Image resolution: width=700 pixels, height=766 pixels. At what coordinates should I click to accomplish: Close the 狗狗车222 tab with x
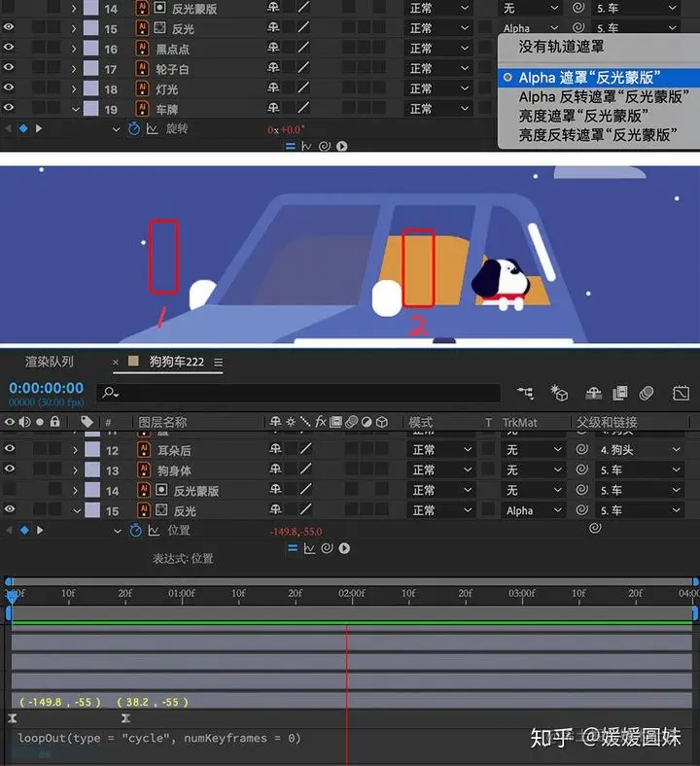point(116,362)
